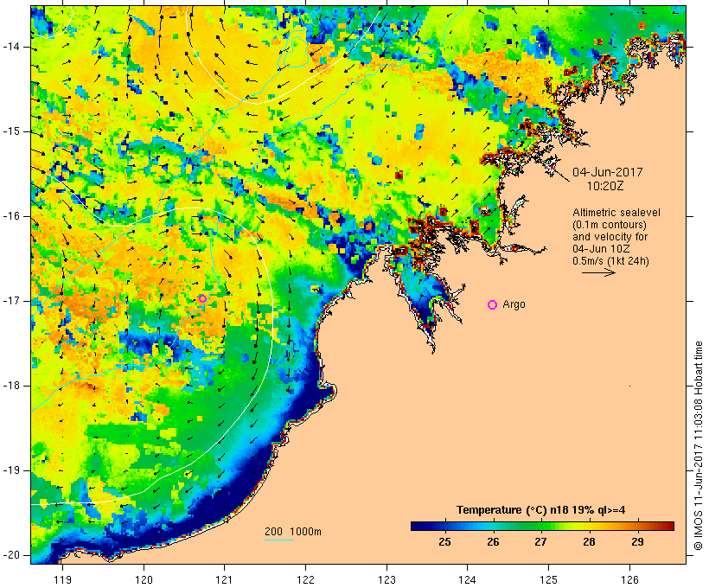709x588 pixels.
Task: Click the colorbar tick label 27
Action: click(x=540, y=542)
